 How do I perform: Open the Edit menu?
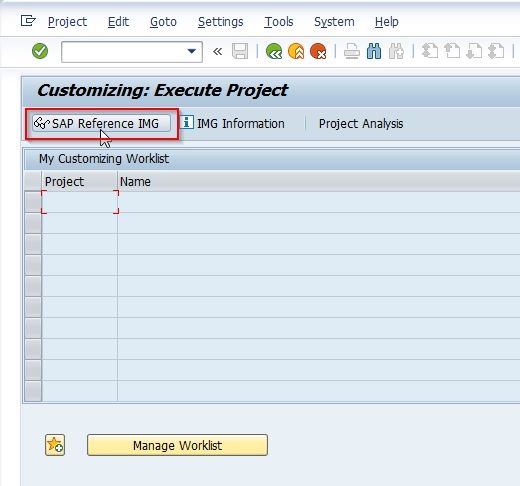pos(118,22)
